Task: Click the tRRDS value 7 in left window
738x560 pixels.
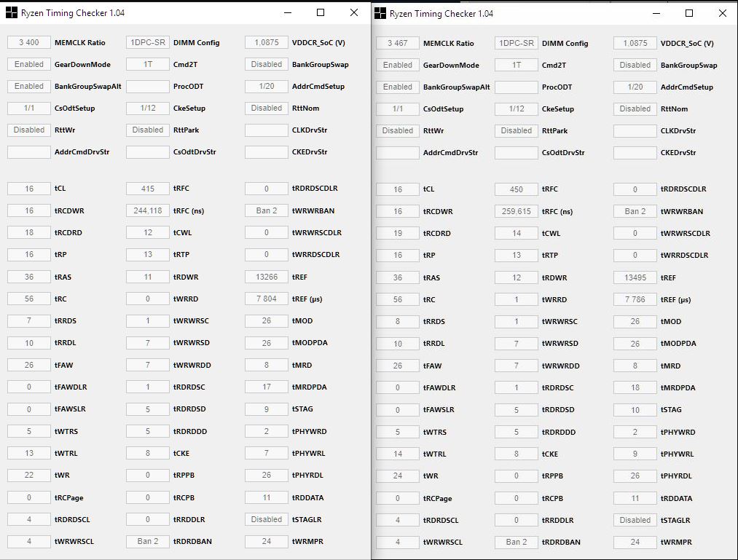Action: pos(28,320)
